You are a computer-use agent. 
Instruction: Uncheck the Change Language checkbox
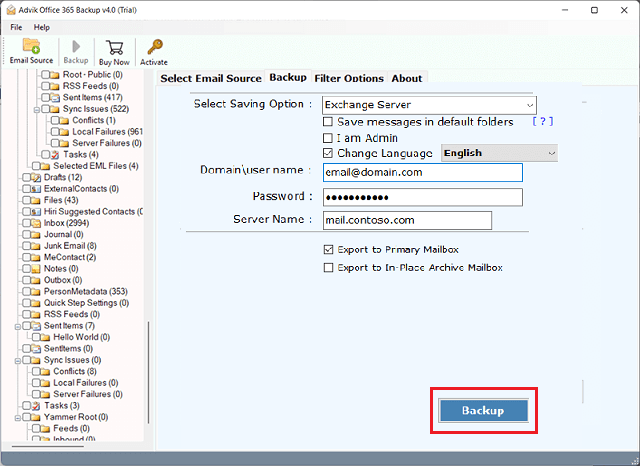[328, 153]
